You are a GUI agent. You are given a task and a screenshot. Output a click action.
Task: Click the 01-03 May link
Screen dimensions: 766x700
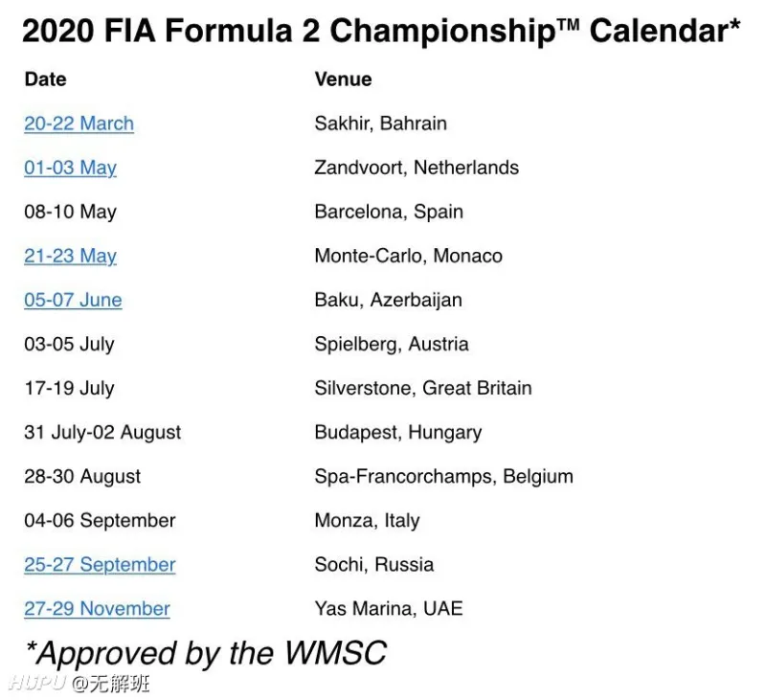click(70, 168)
